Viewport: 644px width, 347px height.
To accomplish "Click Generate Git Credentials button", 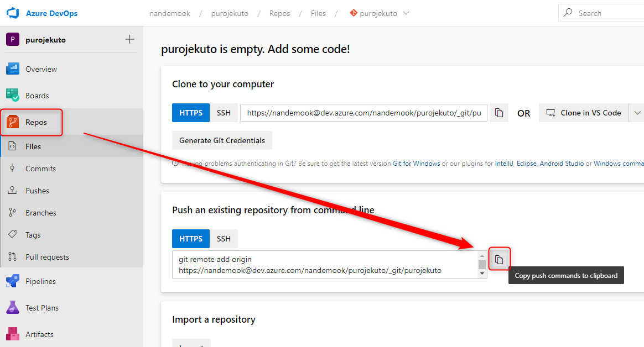I will tap(222, 140).
